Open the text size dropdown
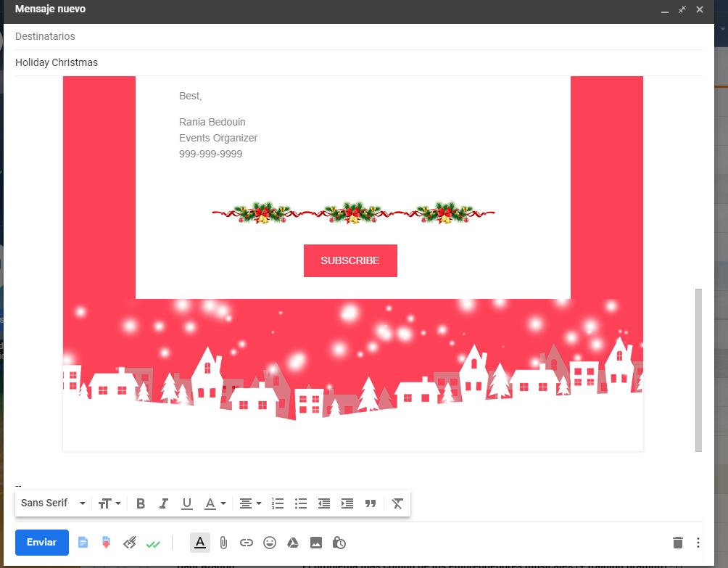 pyautogui.click(x=109, y=503)
